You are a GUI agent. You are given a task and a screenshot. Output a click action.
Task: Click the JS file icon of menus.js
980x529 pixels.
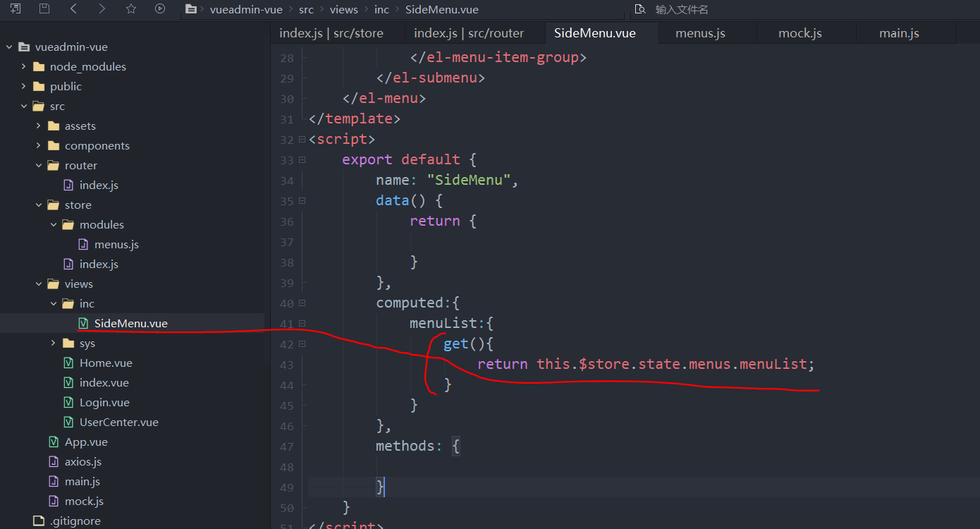[x=83, y=245]
